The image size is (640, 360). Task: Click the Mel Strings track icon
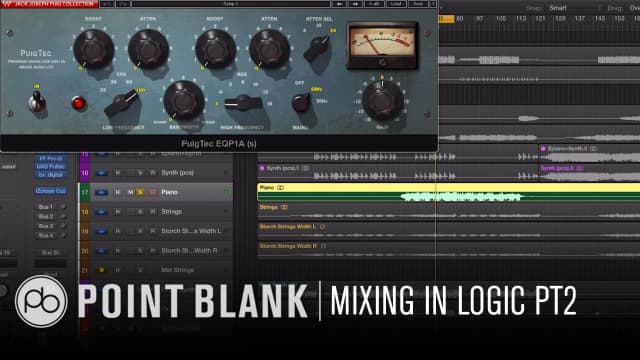[101, 270]
